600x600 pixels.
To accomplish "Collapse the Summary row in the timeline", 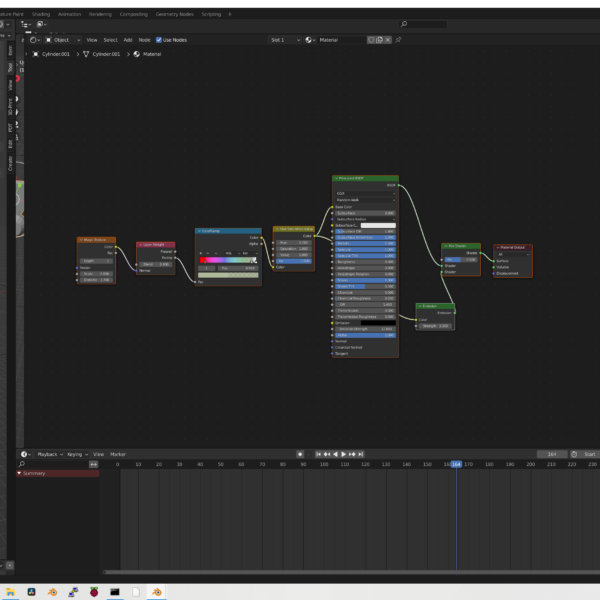I will 20,473.
